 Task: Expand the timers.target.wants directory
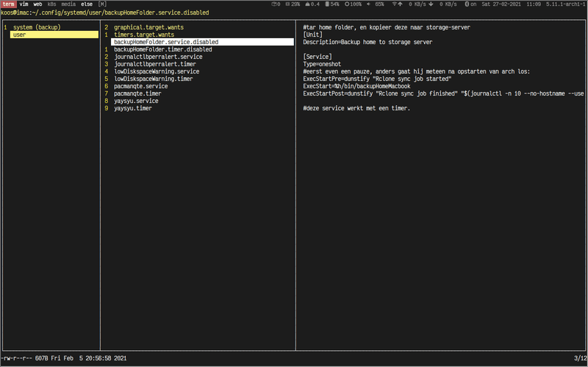[144, 35]
